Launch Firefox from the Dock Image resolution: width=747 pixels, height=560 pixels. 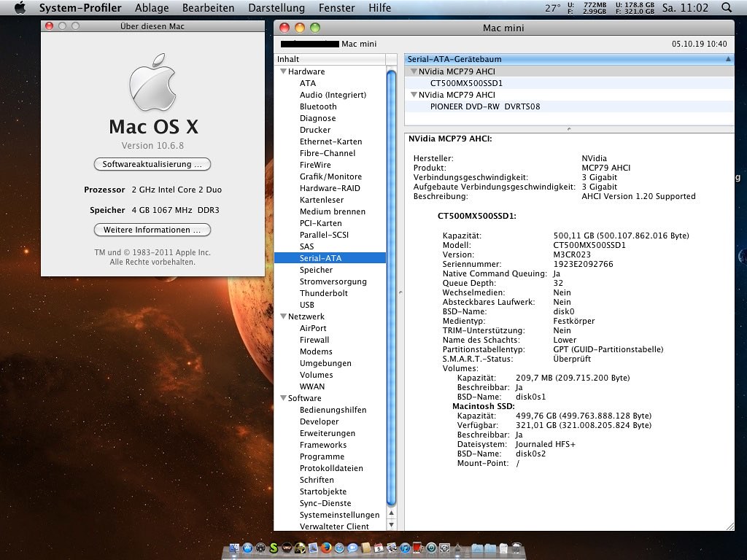326,547
